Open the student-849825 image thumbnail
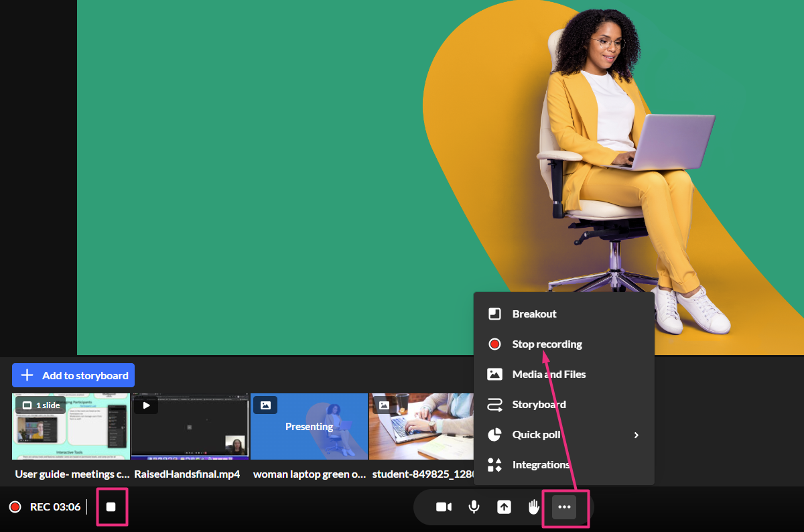The height and width of the screenshot is (532, 804). (x=421, y=427)
